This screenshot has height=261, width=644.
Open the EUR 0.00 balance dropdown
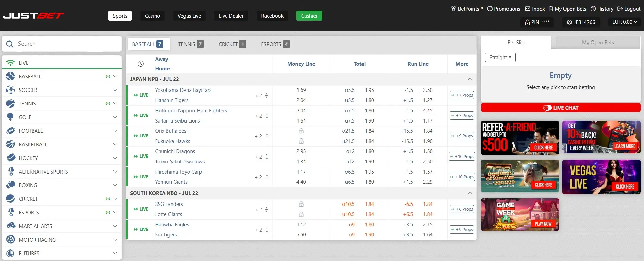click(x=625, y=22)
